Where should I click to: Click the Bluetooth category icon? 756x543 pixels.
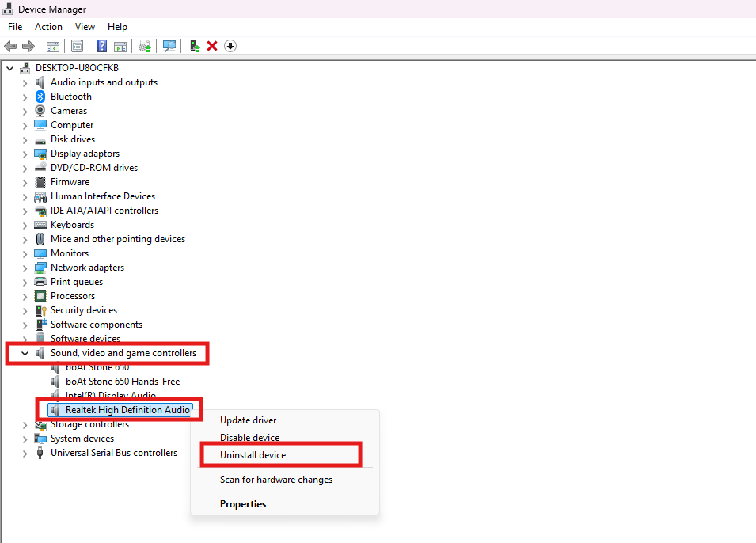coord(40,97)
